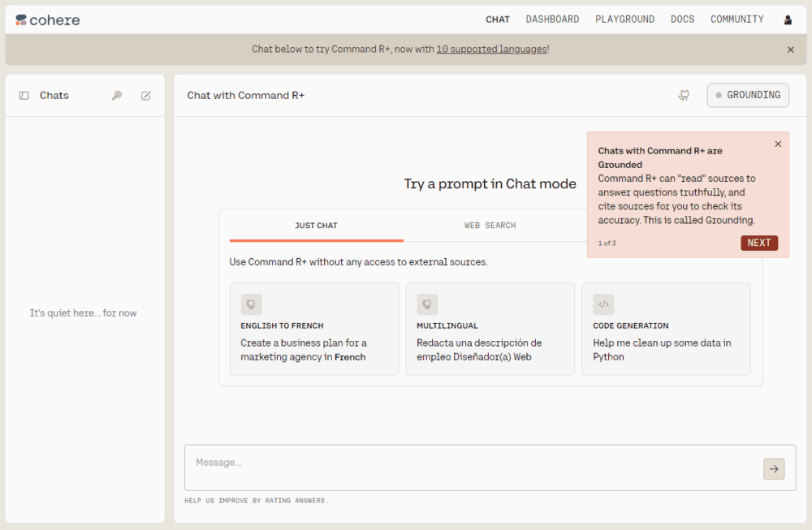Click the '1 of 3' step indicator
This screenshot has width=812, height=530.
(x=607, y=243)
